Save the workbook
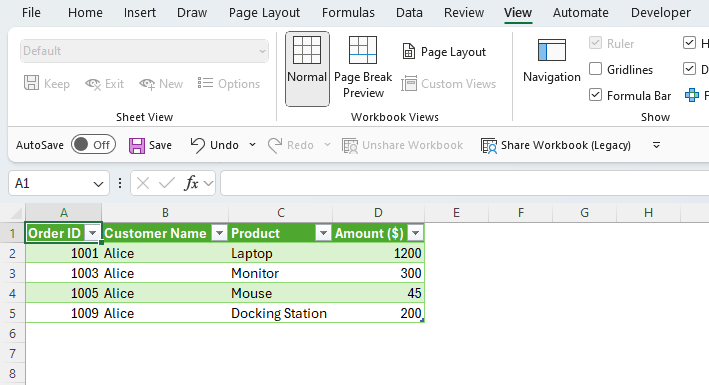 (x=150, y=145)
